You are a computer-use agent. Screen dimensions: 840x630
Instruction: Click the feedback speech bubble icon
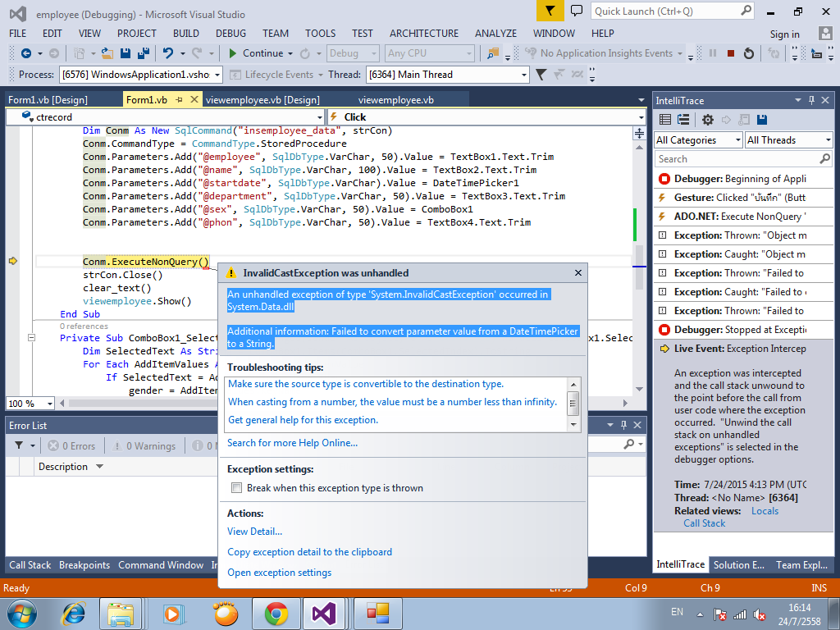coord(577,11)
